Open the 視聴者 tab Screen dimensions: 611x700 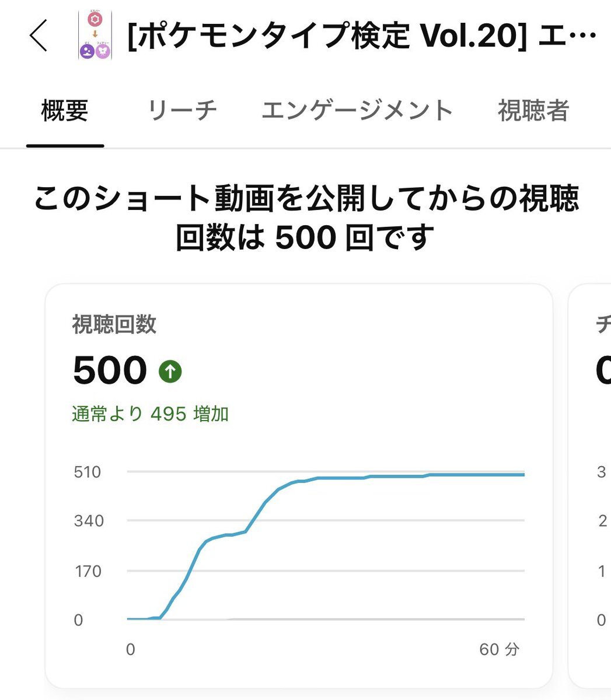tap(533, 110)
